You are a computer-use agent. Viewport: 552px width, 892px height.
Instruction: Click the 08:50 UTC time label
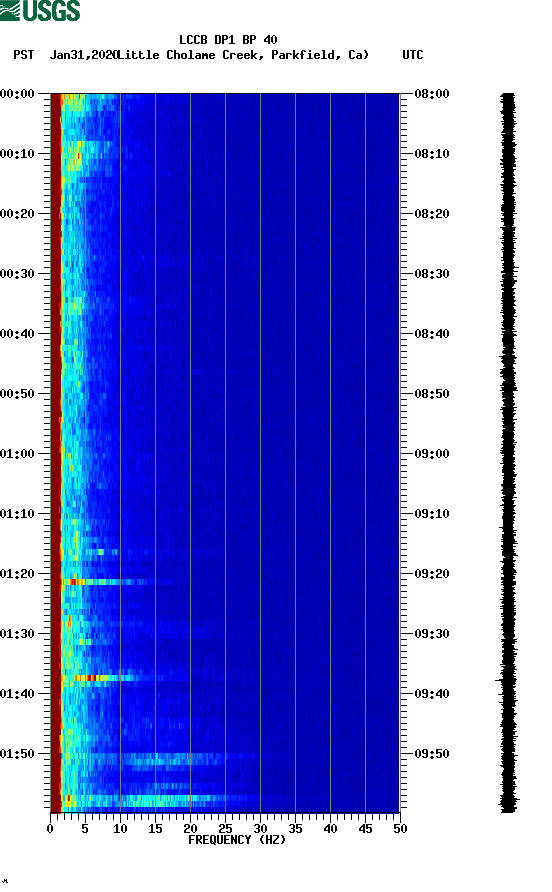point(432,394)
